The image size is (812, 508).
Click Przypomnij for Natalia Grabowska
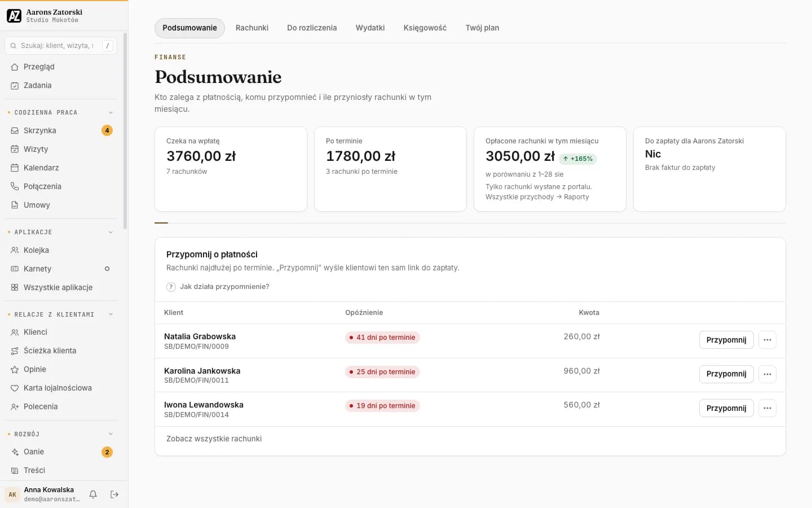[x=726, y=340]
